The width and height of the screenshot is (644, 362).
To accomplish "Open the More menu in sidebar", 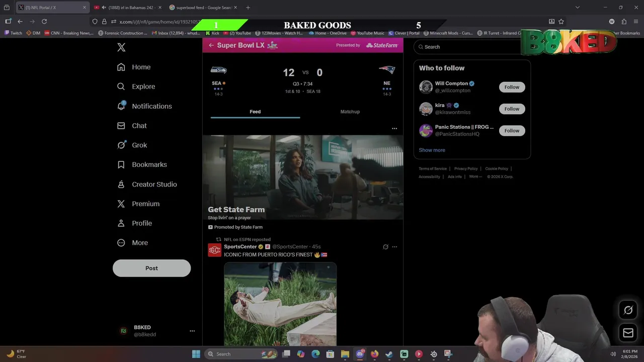I will click(x=132, y=243).
